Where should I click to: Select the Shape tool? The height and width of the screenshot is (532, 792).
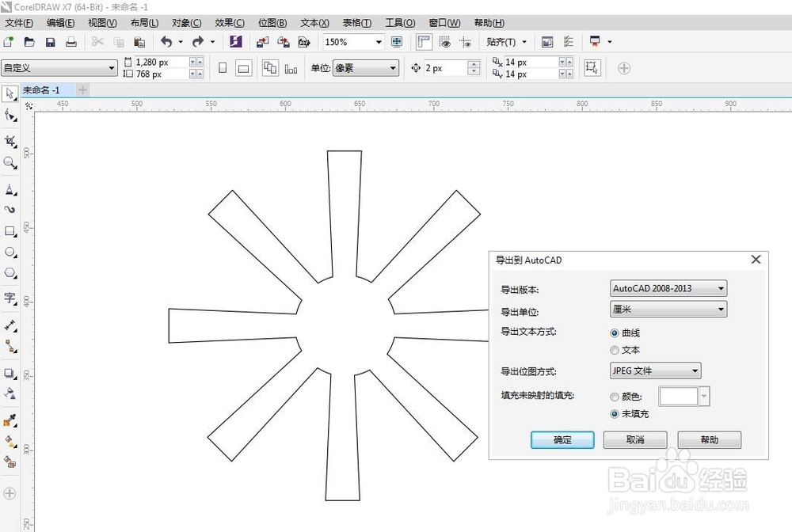10,116
